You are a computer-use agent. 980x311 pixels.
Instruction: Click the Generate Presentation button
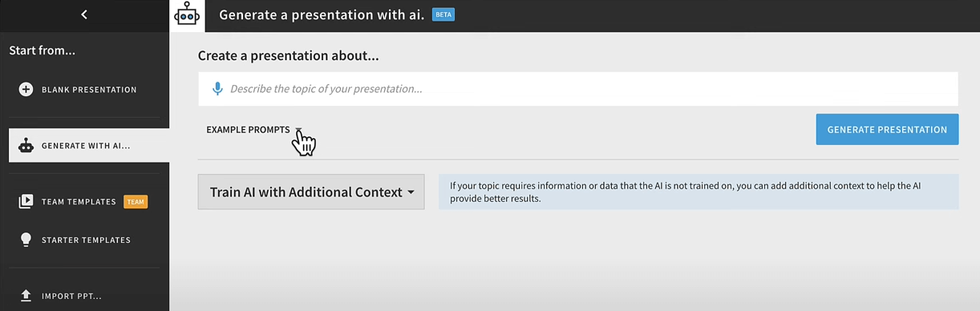click(x=887, y=129)
